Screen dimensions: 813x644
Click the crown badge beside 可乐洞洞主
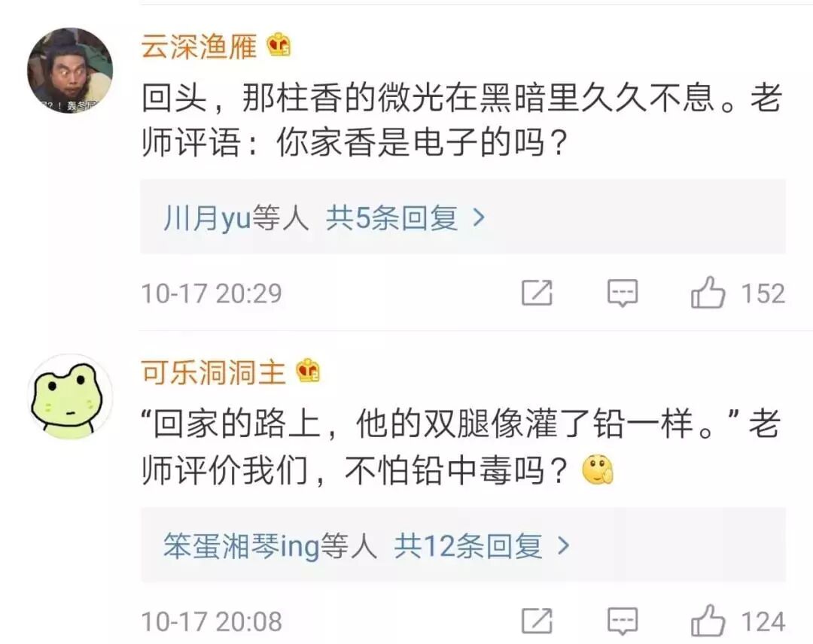[x=308, y=371]
